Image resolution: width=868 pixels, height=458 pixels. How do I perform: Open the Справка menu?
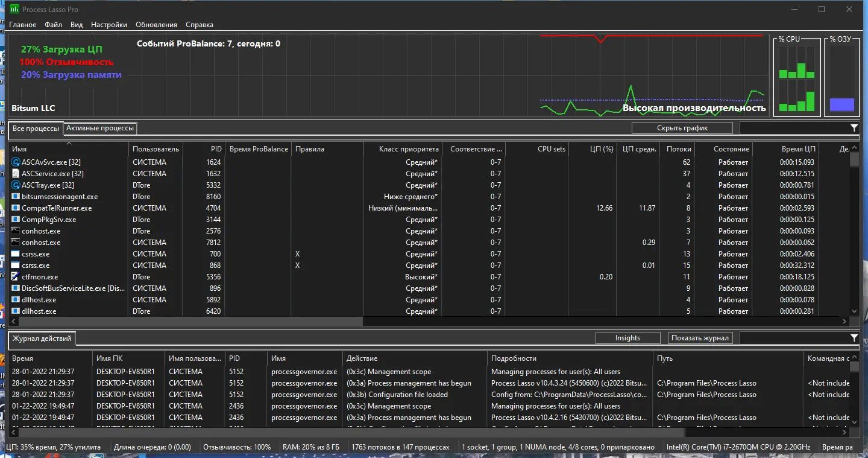pyautogui.click(x=200, y=25)
